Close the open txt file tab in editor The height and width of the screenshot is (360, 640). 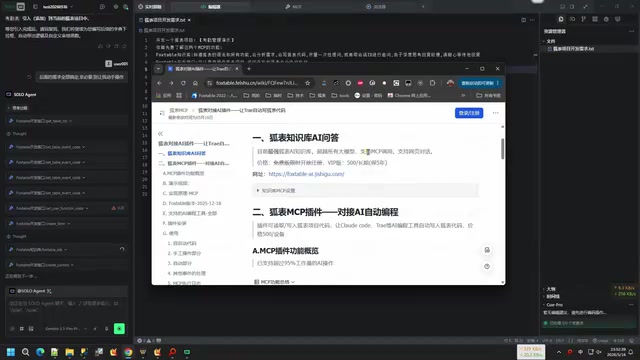tap(189, 20)
